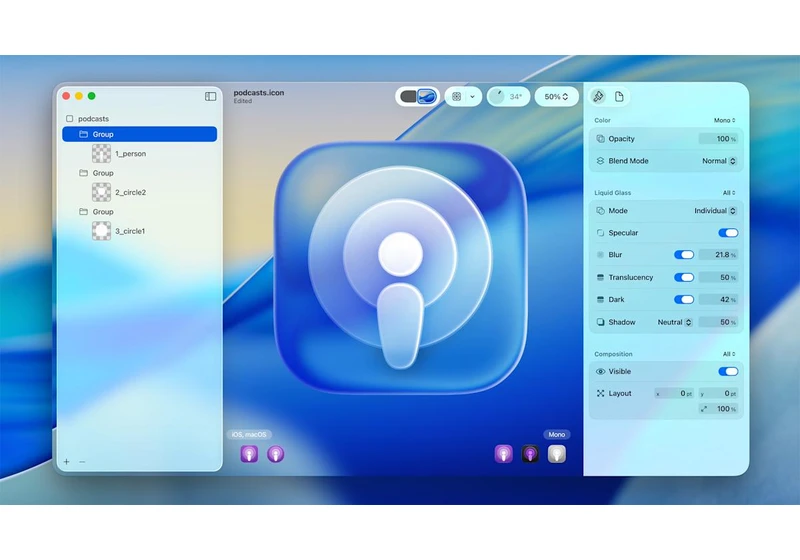Disable the Specular switch

(728, 233)
